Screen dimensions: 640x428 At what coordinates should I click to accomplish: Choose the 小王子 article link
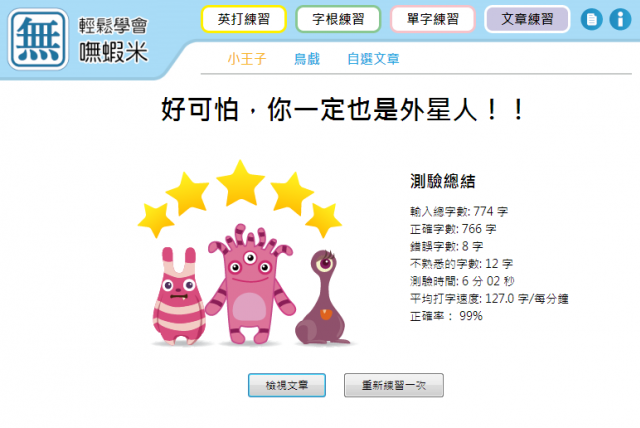[x=247, y=59]
